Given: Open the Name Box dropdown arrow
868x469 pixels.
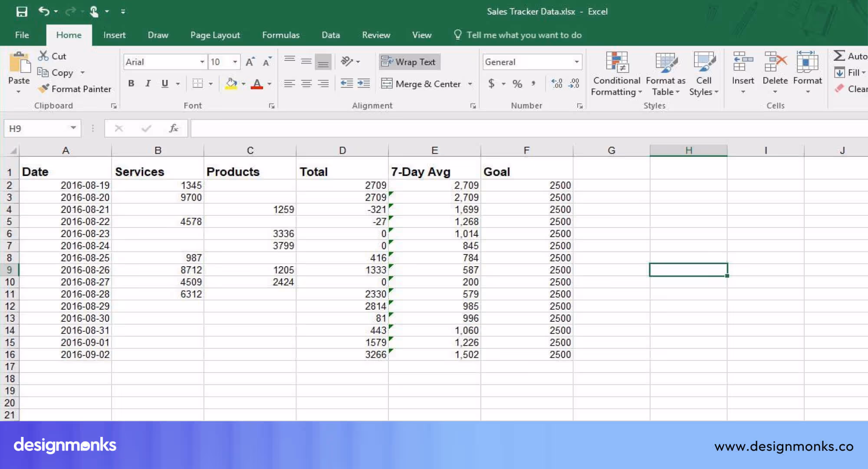Looking at the screenshot, I should tap(73, 128).
